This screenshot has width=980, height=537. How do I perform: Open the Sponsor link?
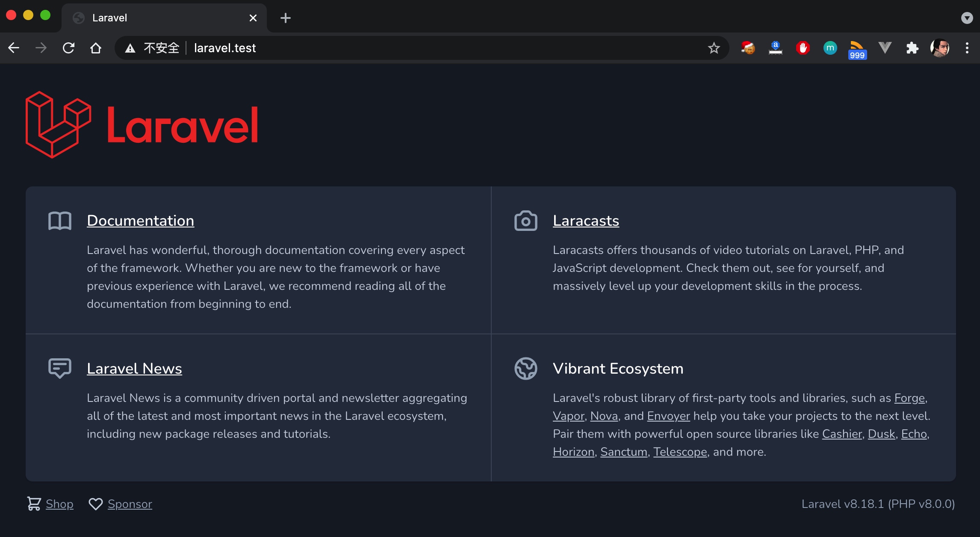(x=130, y=504)
